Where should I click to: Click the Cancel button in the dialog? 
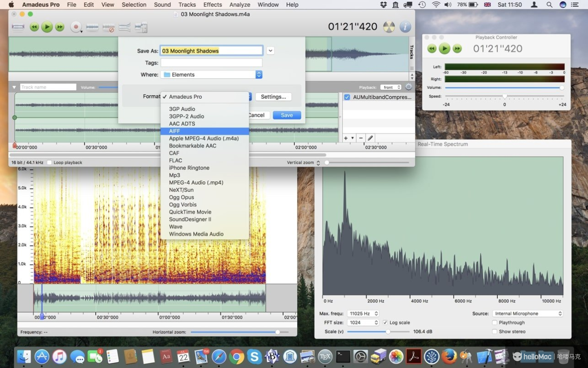[x=256, y=115]
